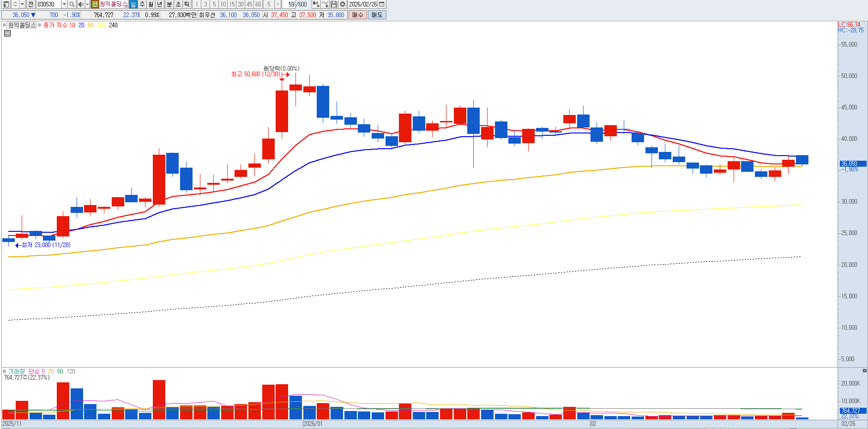Screen dimensions: 868x429
Task: Click the save chart floppy disk icon
Action: [x=334, y=4]
